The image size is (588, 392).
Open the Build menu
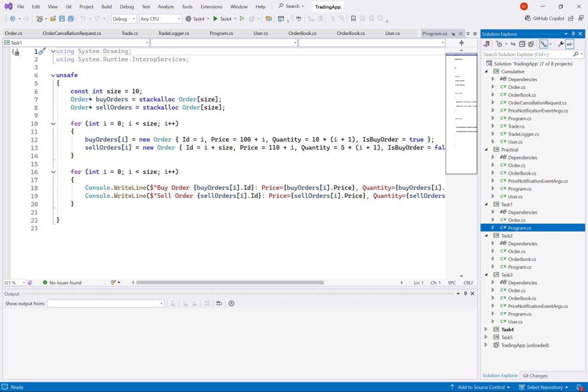point(107,7)
